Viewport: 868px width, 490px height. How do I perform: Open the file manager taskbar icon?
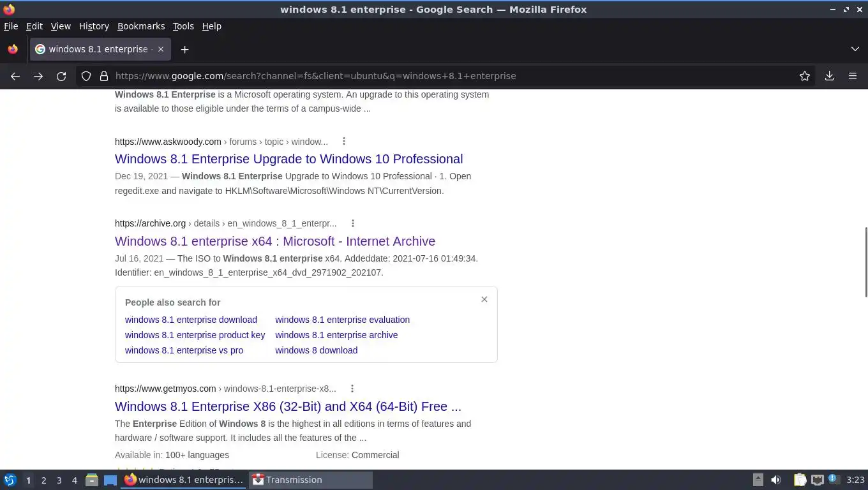(x=92, y=480)
